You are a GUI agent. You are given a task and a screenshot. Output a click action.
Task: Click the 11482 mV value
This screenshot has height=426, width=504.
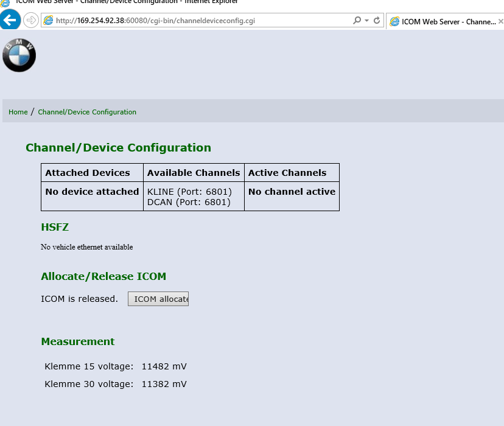click(164, 366)
